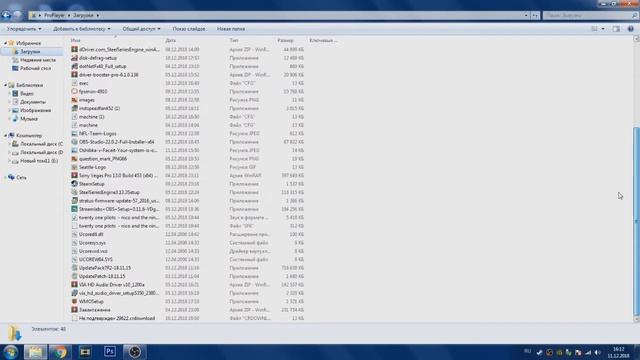The image size is (640, 360).
Task: Sort files by the Дата column header
Action: [171, 40]
